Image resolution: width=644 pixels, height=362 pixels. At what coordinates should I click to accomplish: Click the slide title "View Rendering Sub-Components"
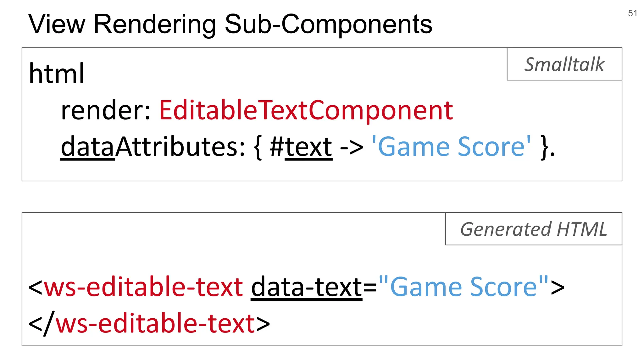(x=230, y=25)
